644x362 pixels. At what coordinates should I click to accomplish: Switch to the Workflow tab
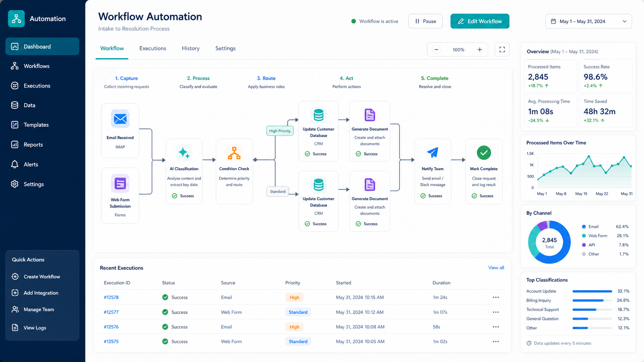coord(112,48)
